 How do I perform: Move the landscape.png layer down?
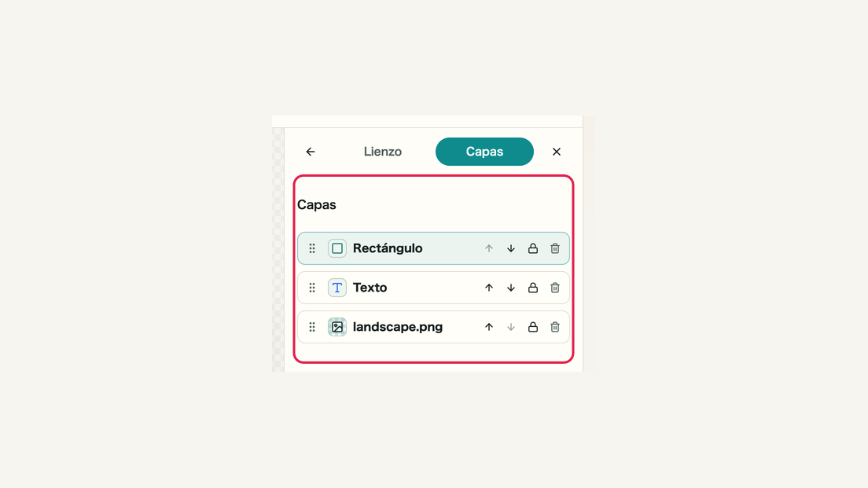pos(511,327)
